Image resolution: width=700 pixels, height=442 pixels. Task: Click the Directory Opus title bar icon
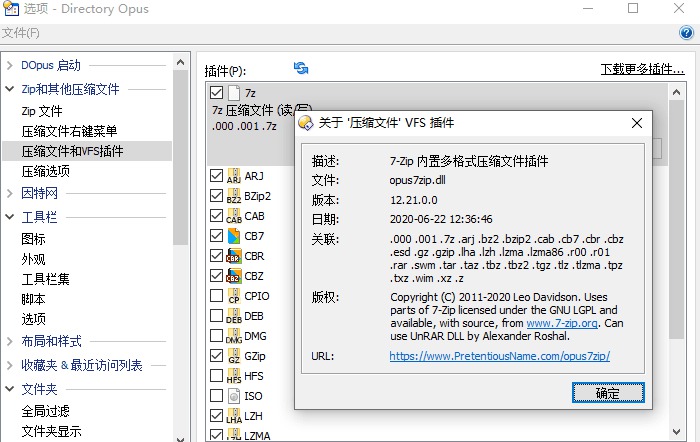click(11, 8)
